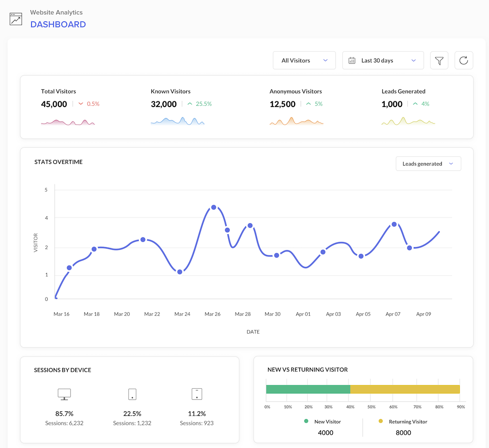Switch to the DASHBOARD tab
The width and height of the screenshot is (489, 448).
tap(58, 25)
